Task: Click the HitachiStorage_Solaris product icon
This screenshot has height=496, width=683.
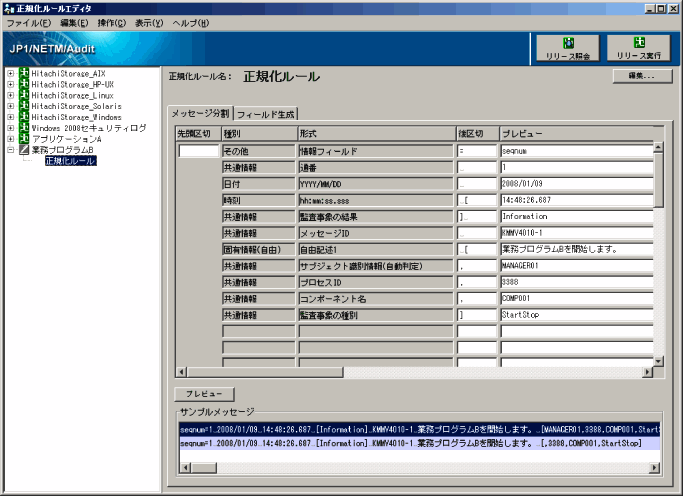Action: [x=24, y=106]
